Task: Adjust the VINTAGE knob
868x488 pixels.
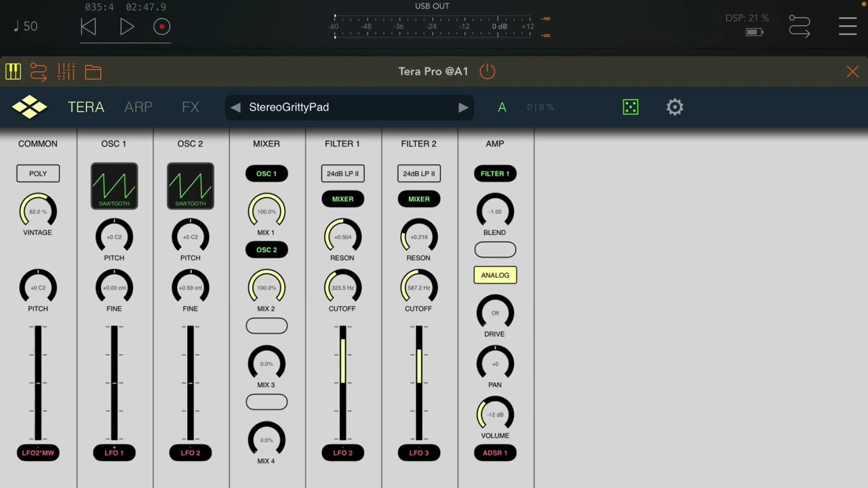Action: (x=38, y=211)
